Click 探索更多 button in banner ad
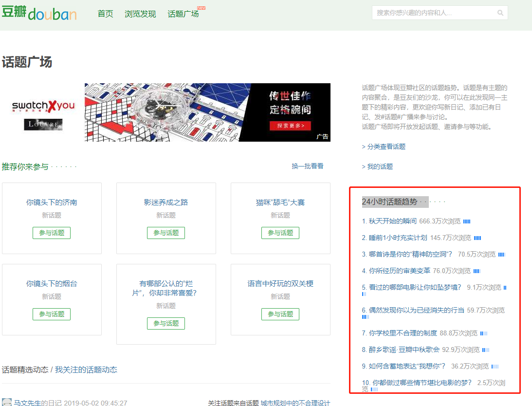 [290, 126]
